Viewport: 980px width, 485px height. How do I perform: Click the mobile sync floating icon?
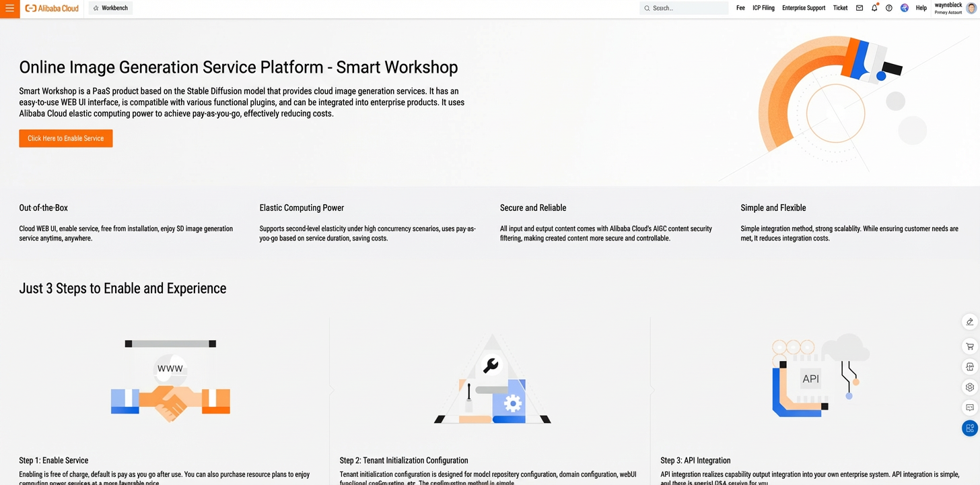pyautogui.click(x=970, y=367)
